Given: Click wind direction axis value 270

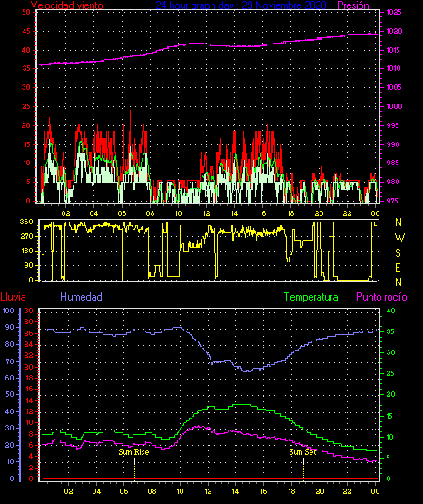Looking at the screenshot, I should [26, 237].
